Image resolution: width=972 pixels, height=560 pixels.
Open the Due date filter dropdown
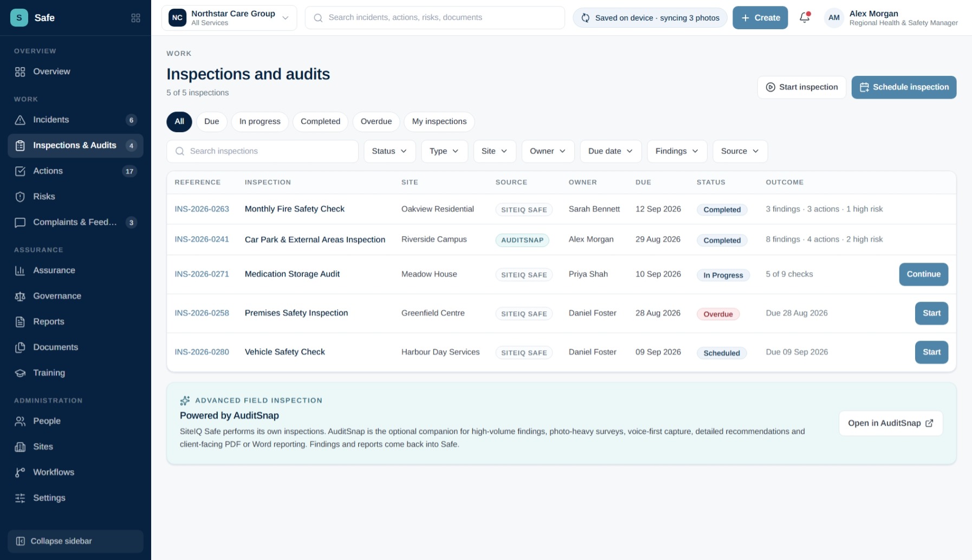[x=611, y=151]
